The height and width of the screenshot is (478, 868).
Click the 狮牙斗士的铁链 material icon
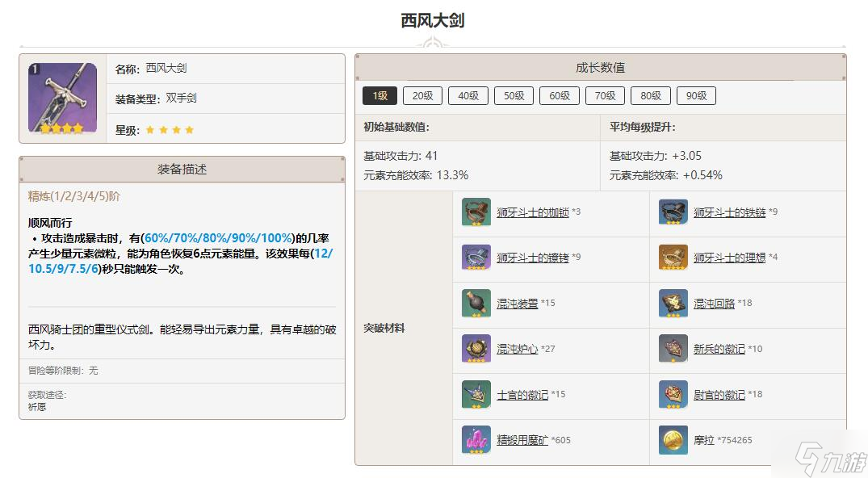pos(673,212)
